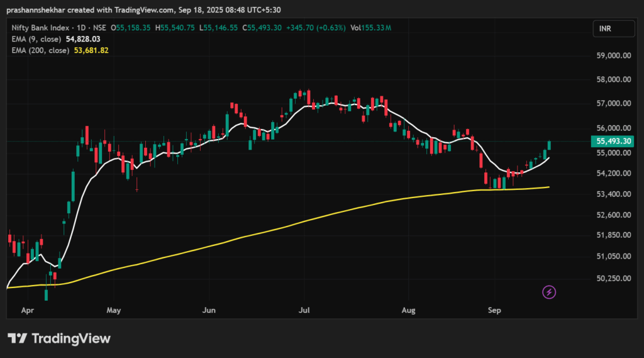The width and height of the screenshot is (644, 358).
Task: Click the Jun label on time axis
Action: click(x=209, y=310)
